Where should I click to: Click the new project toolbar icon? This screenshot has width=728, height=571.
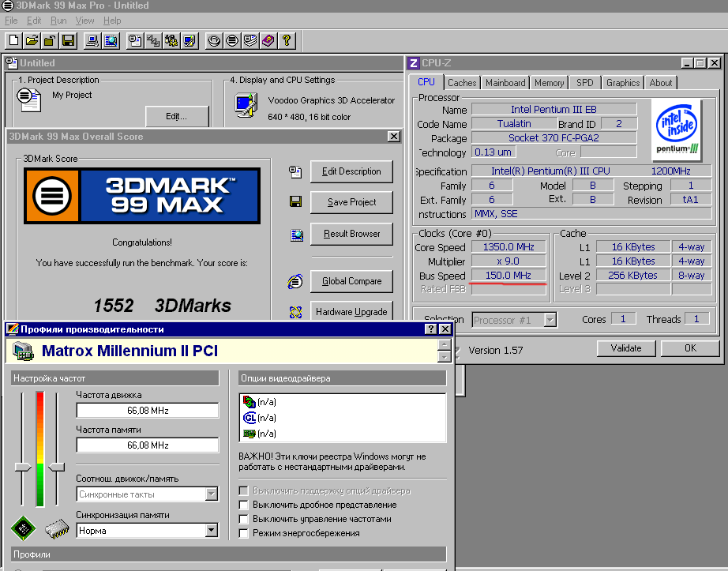click(14, 41)
